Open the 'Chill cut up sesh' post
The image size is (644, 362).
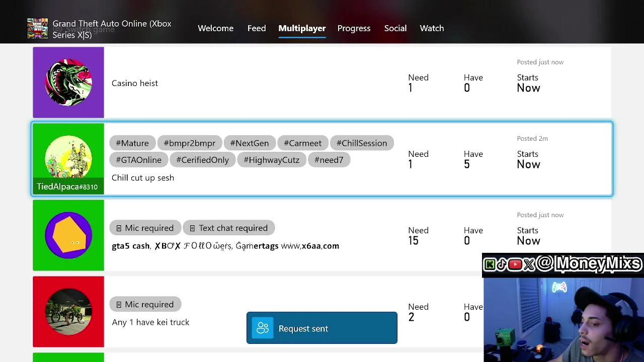pos(143,178)
